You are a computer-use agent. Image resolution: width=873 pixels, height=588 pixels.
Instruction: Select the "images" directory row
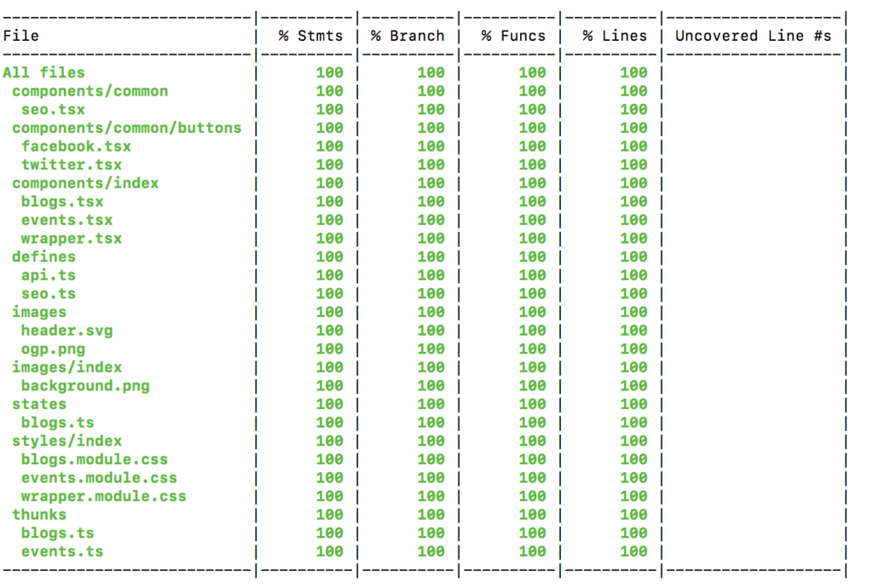[x=39, y=312]
